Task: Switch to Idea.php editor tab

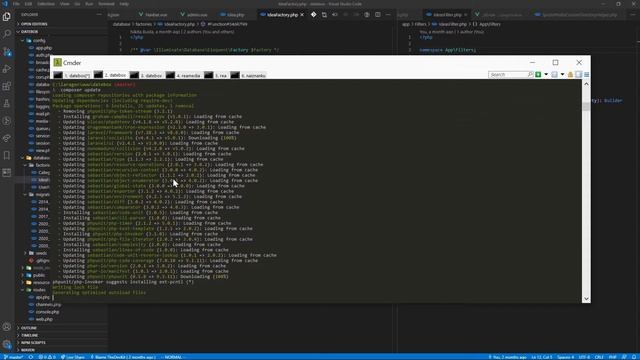Action: click(233, 15)
